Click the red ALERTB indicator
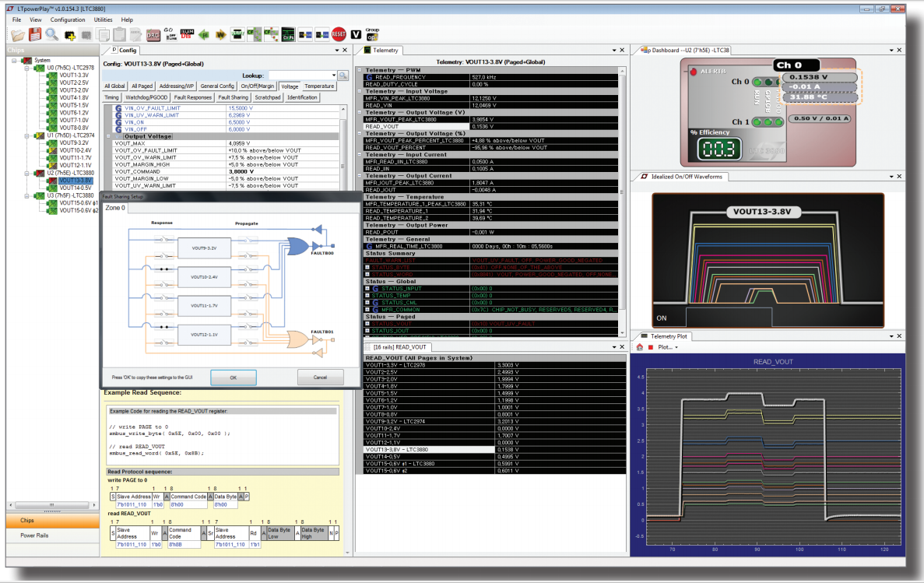Screen dimensions: 924x583 (x=693, y=71)
